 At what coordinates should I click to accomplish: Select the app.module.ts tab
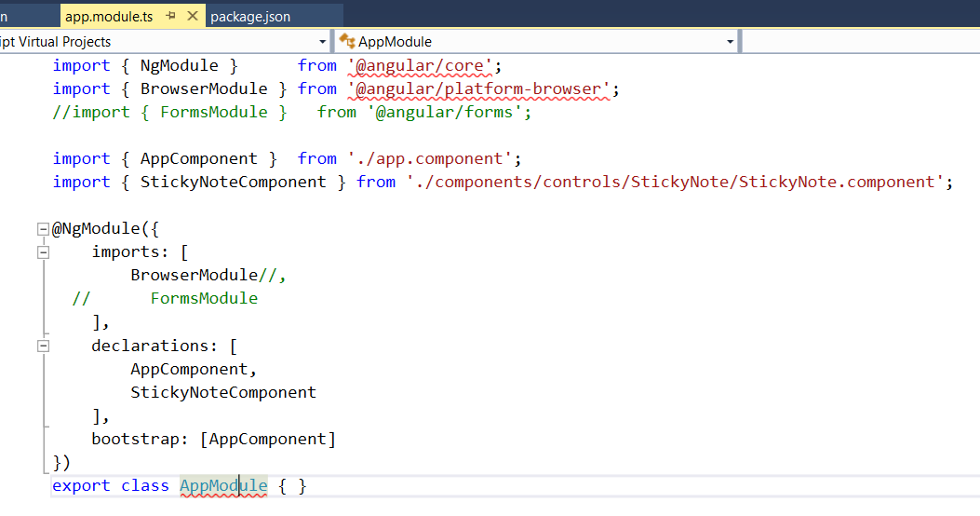[109, 17]
